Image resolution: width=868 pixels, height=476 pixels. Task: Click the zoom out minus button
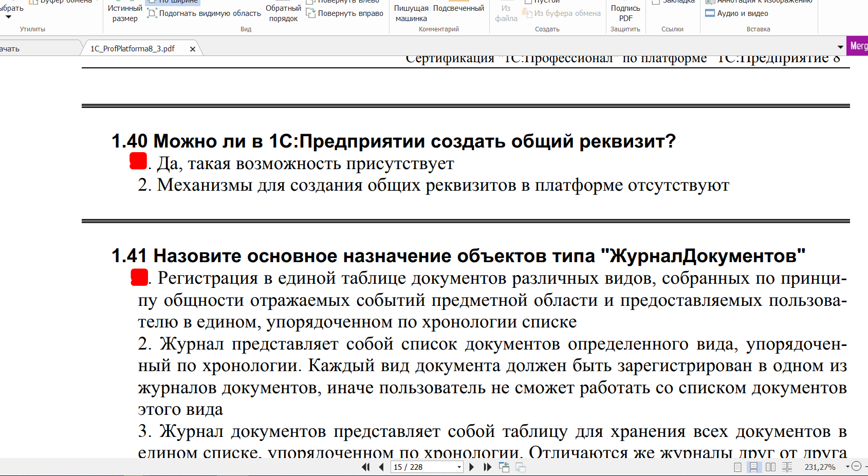856,466
